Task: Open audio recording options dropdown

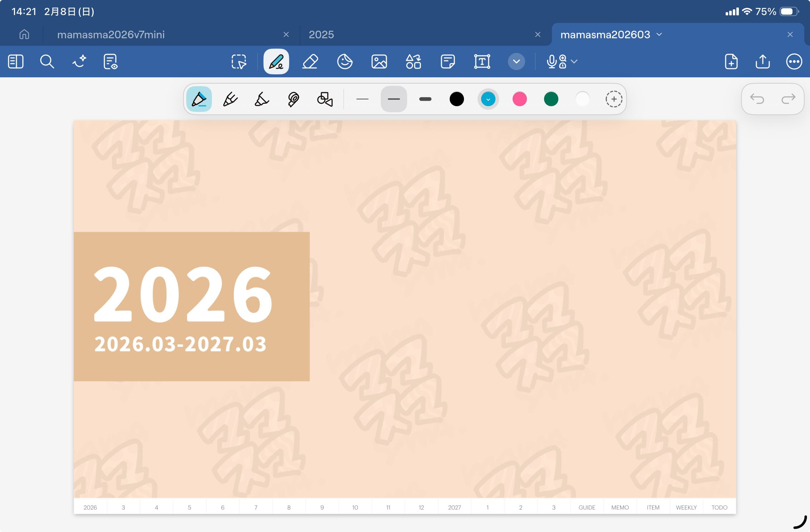Action: point(574,61)
